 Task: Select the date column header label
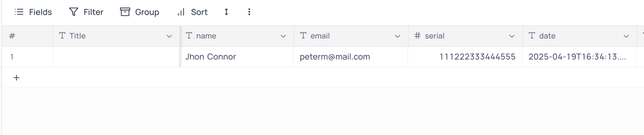547,36
